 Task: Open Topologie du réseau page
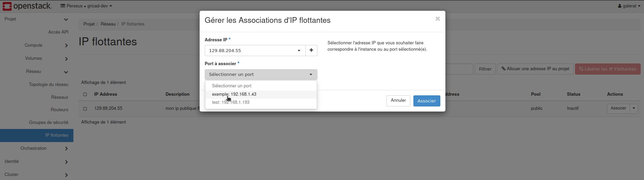click(48, 84)
